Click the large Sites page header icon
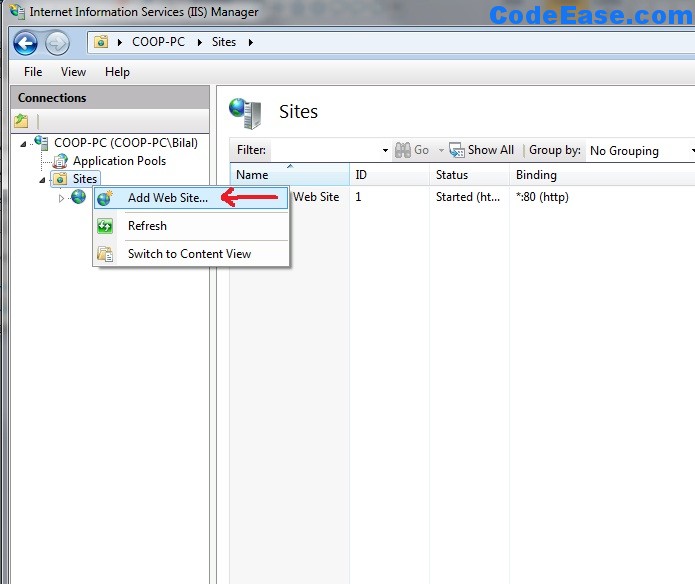This screenshot has height=584, width=695. coord(245,113)
